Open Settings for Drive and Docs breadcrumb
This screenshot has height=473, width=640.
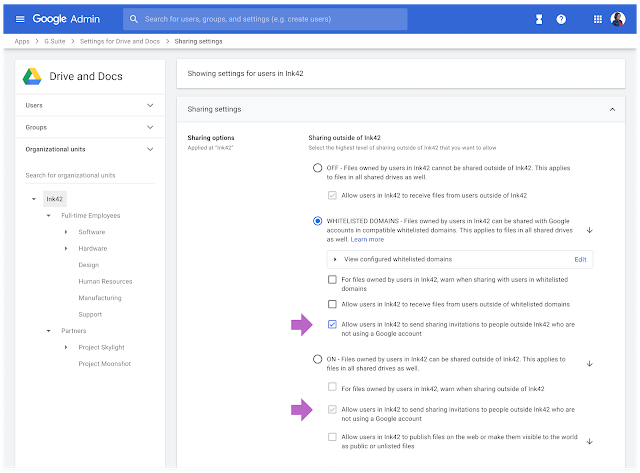tap(119, 42)
